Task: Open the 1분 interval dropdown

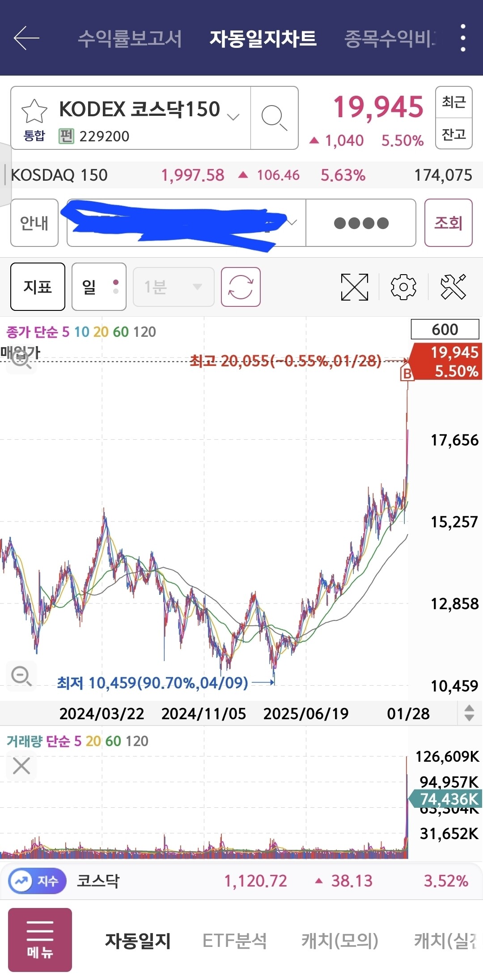Action: (x=174, y=287)
